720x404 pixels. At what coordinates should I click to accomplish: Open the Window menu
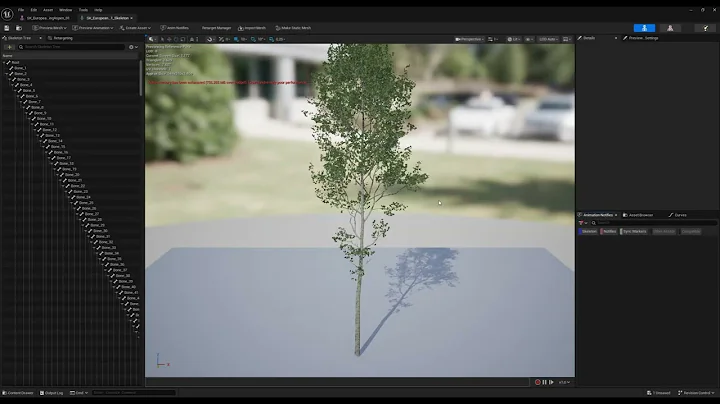click(66, 10)
